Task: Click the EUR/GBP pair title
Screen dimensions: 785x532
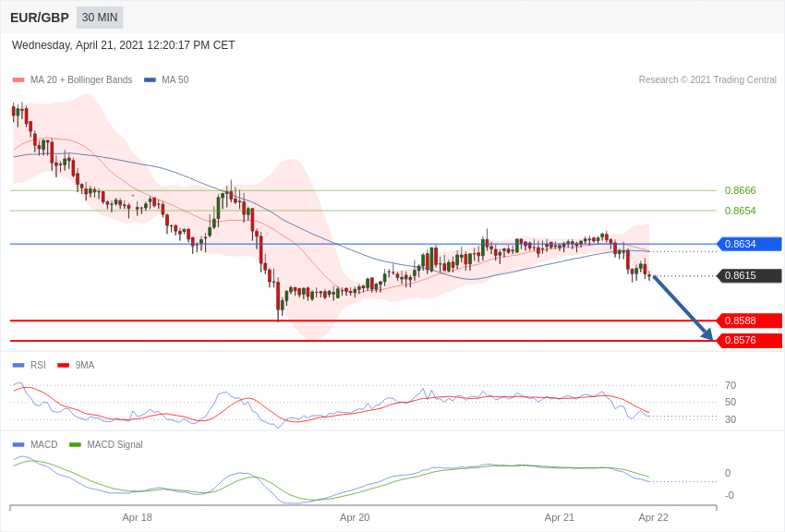Action: (40, 18)
